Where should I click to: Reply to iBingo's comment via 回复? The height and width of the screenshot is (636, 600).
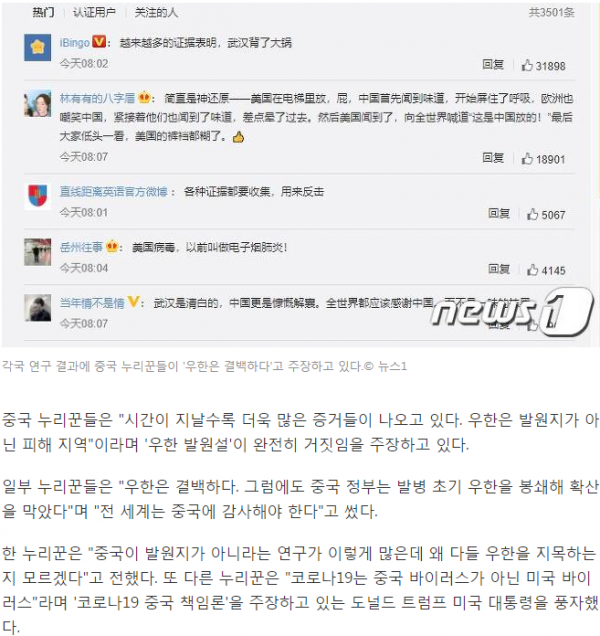point(493,64)
